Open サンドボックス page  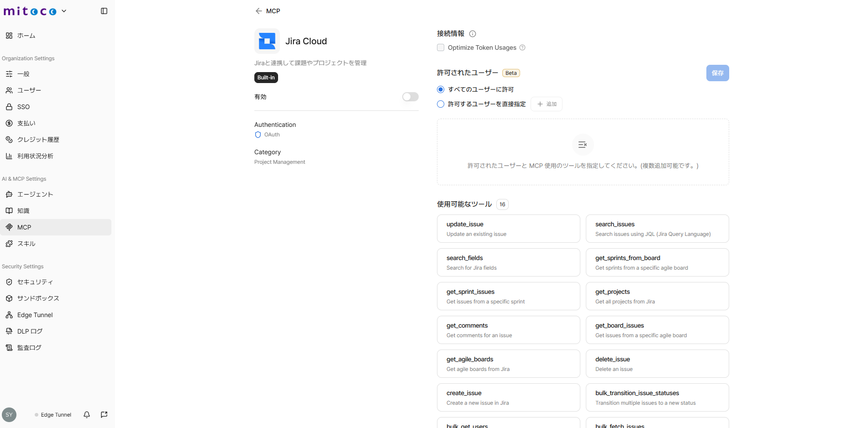[56, 298]
